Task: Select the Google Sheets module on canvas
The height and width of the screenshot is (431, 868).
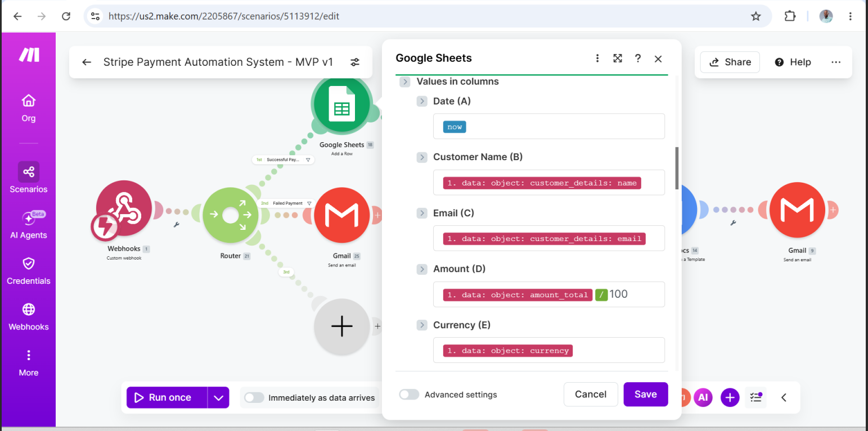Action: tap(341, 105)
